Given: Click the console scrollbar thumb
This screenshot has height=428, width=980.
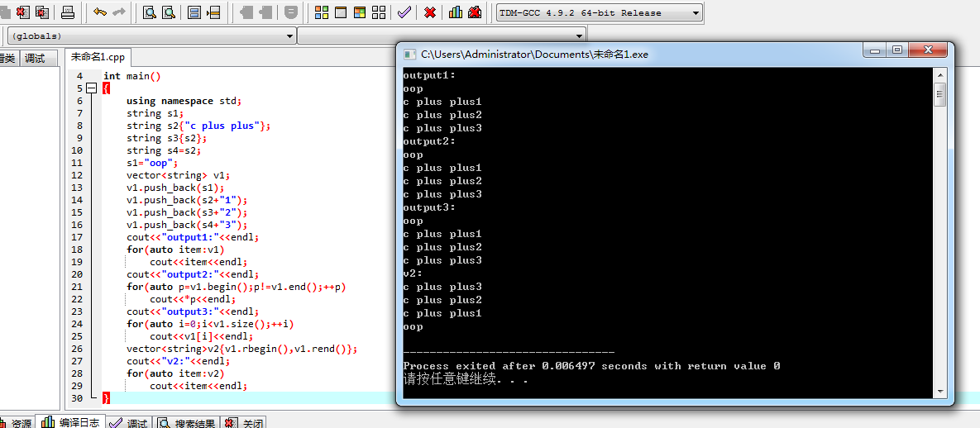Looking at the screenshot, I should point(939,95).
